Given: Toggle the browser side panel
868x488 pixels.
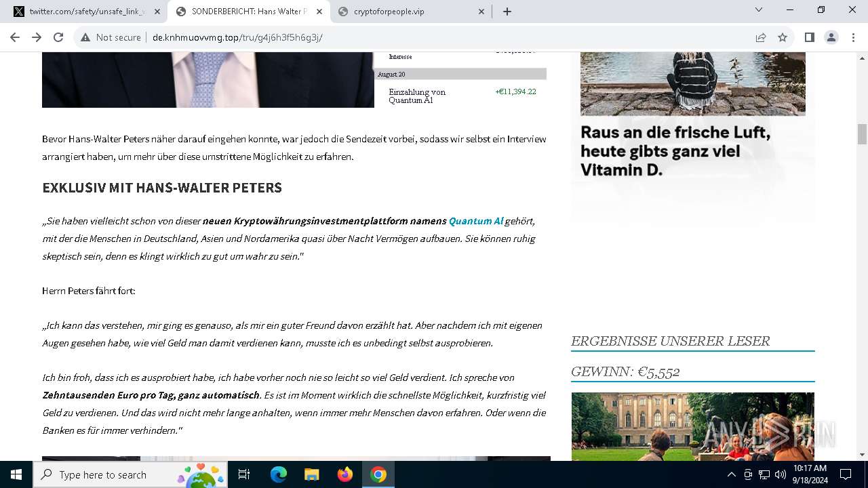Looking at the screenshot, I should pos(810,37).
